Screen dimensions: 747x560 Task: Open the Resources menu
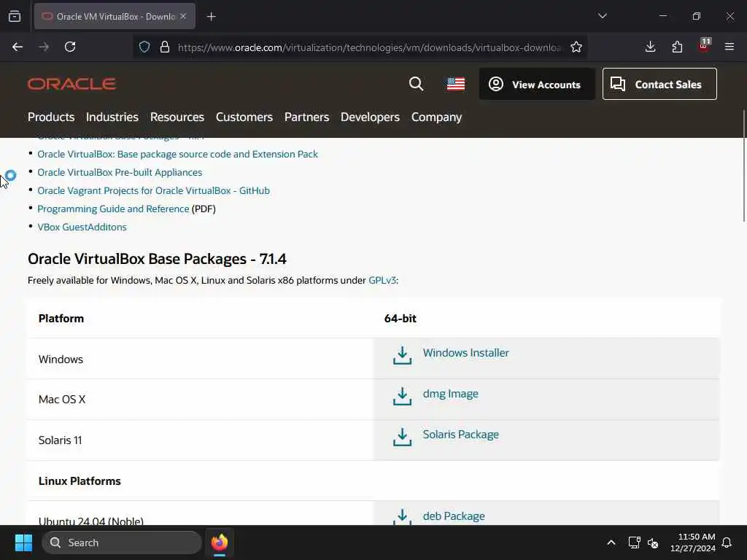(x=177, y=117)
